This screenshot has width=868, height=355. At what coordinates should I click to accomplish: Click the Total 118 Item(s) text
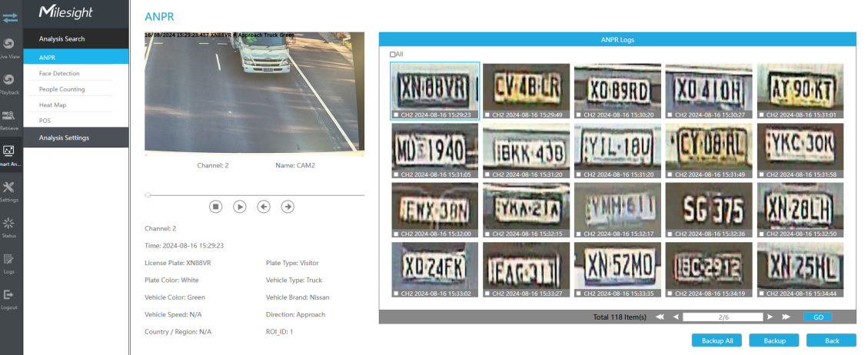[x=620, y=317]
